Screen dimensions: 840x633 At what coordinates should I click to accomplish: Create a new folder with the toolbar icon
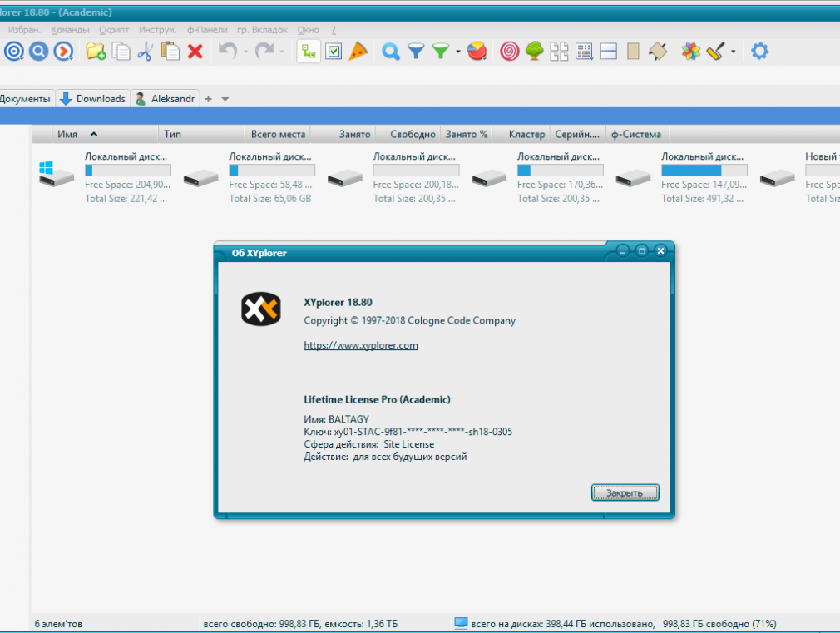point(96,52)
